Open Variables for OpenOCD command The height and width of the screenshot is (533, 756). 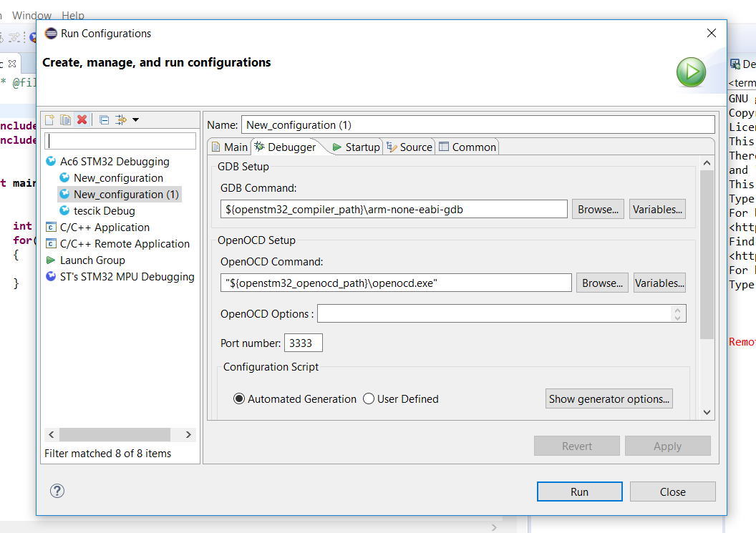point(659,283)
